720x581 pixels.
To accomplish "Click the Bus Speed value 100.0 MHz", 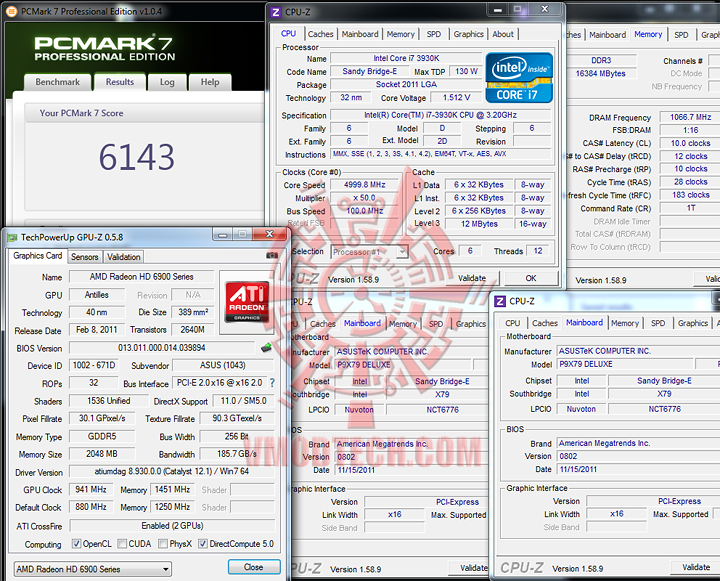I will [365, 211].
